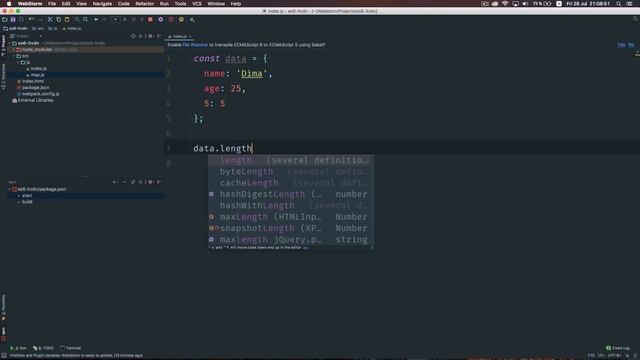Select the start npm script
The height and width of the screenshot is (360, 640).
click(27, 196)
